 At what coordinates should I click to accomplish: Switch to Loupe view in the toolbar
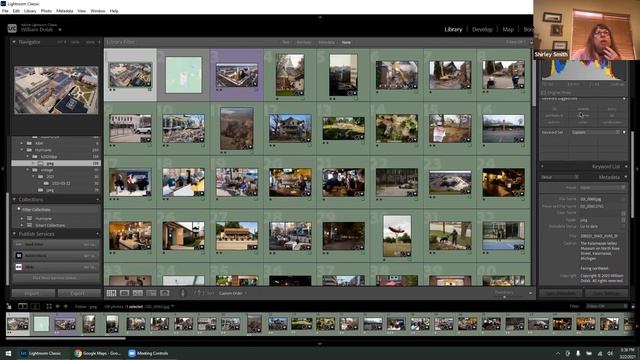[x=124, y=293]
